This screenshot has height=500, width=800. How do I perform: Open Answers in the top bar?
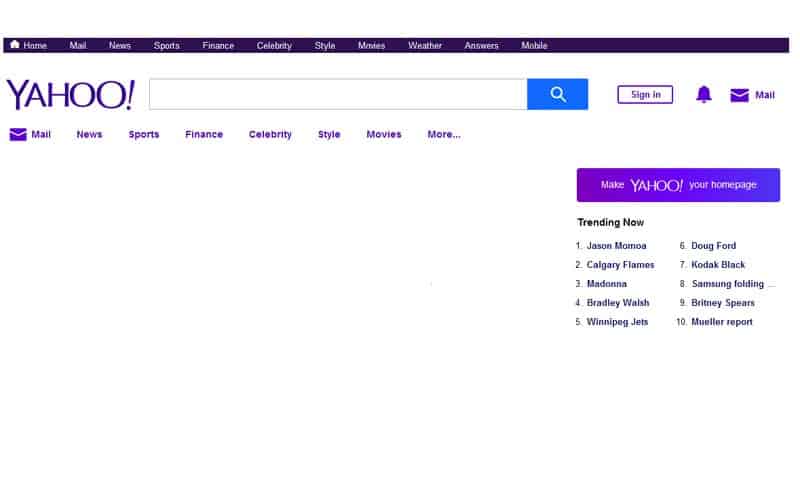tap(481, 45)
